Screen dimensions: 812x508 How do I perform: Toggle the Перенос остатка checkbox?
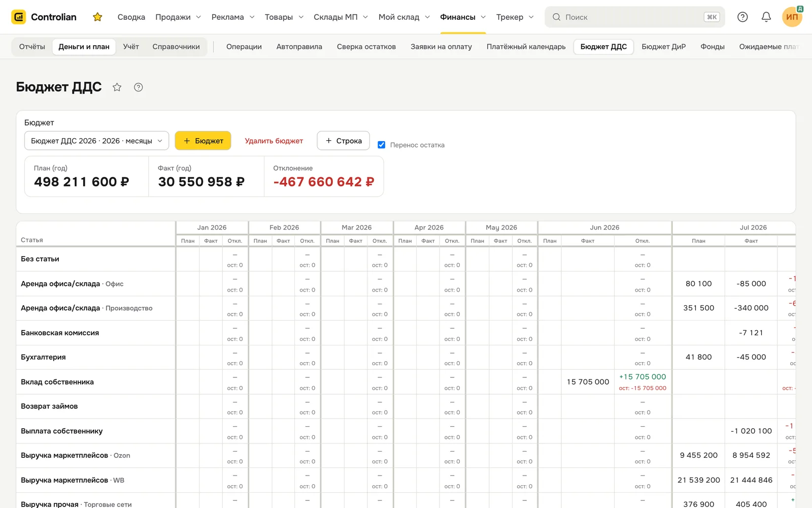(x=382, y=145)
